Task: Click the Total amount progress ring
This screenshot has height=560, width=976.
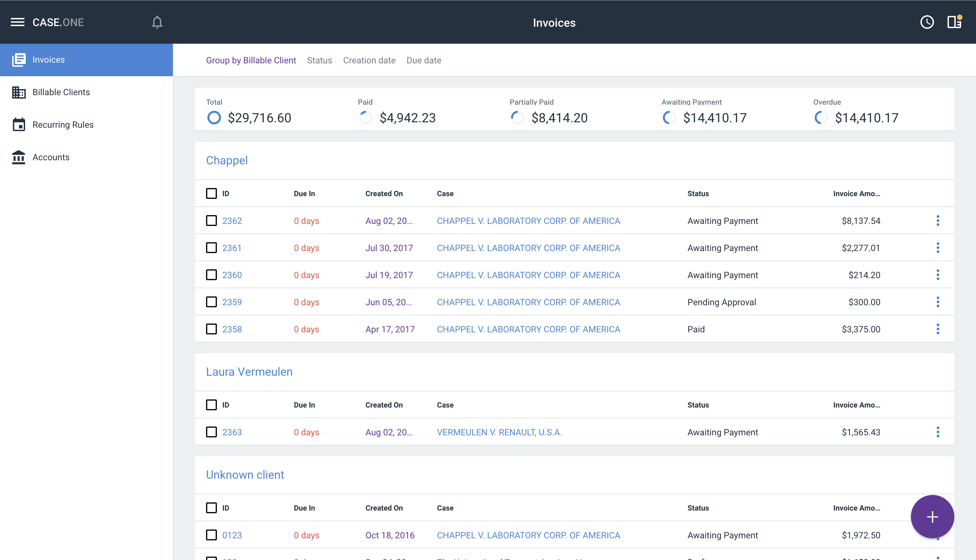Action: (214, 118)
